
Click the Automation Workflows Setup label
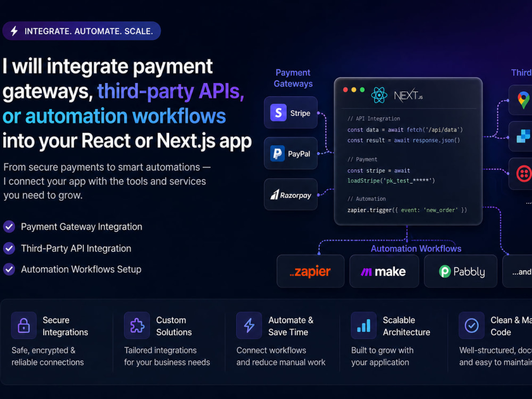pyautogui.click(x=81, y=269)
